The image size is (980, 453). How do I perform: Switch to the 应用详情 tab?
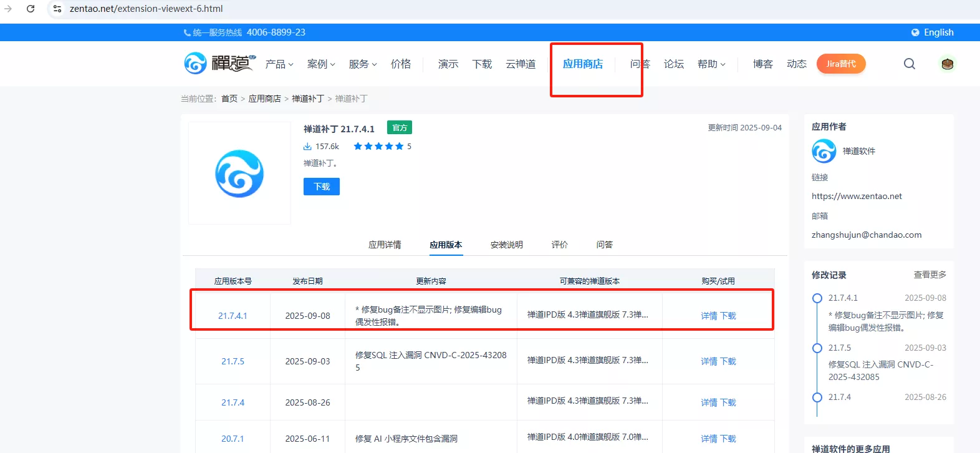point(385,245)
